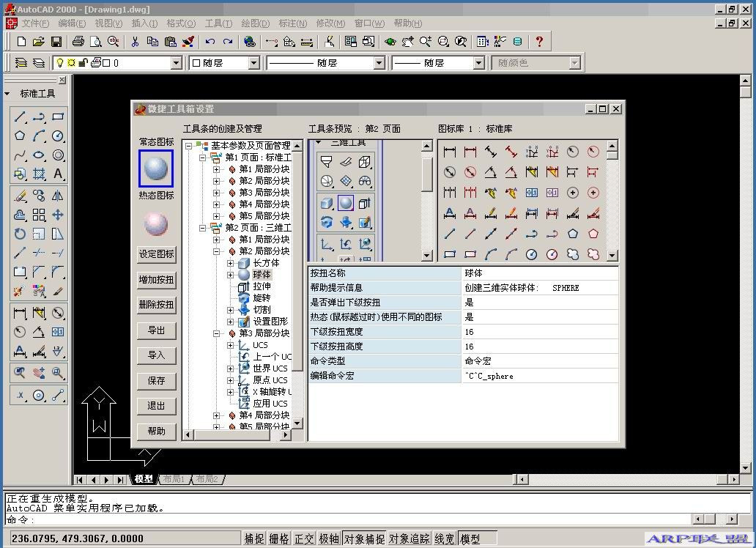Expand the 长方体 tree node
This screenshot has width=756, height=548.
(231, 263)
